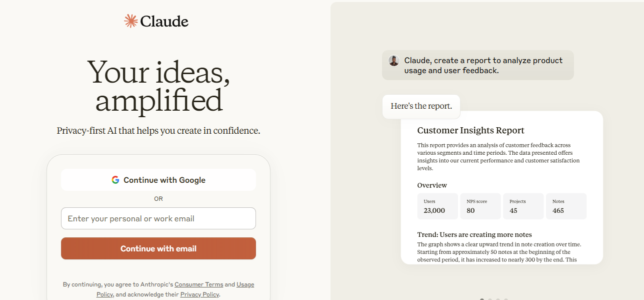Open the Privacy Policy link
644x300 pixels.
pos(199,294)
